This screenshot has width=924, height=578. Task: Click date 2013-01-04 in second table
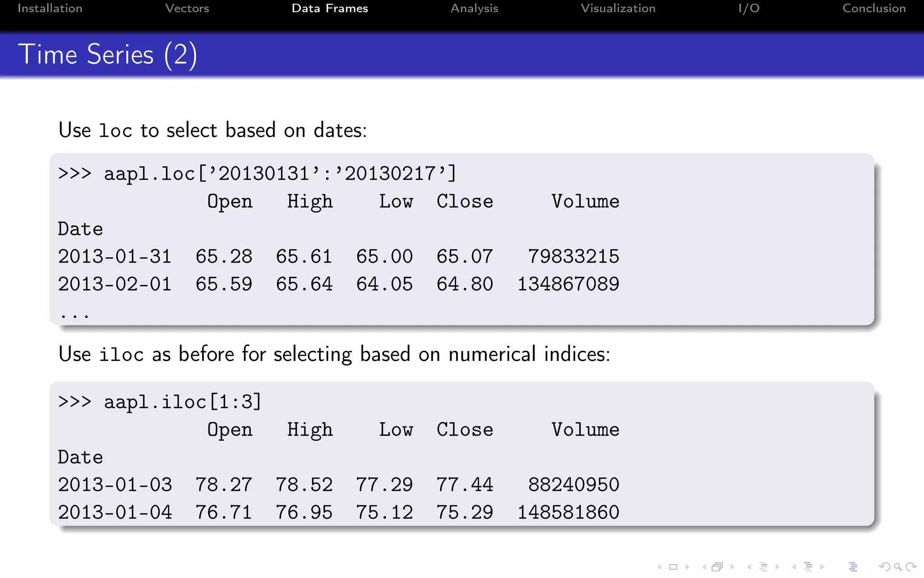pyautogui.click(x=115, y=512)
